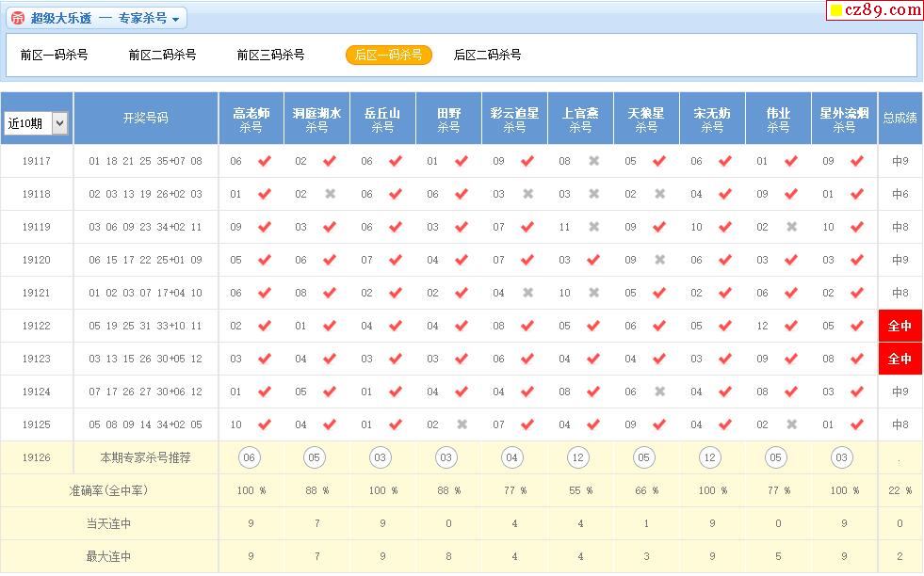This screenshot has height=576, width=924.
Task: Click the red lottery logo icon
Action: 18,18
